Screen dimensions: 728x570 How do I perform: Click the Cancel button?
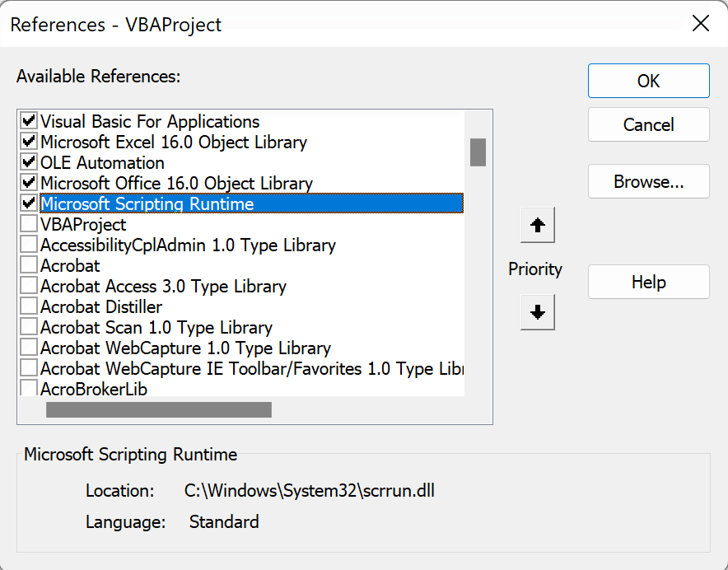(649, 124)
